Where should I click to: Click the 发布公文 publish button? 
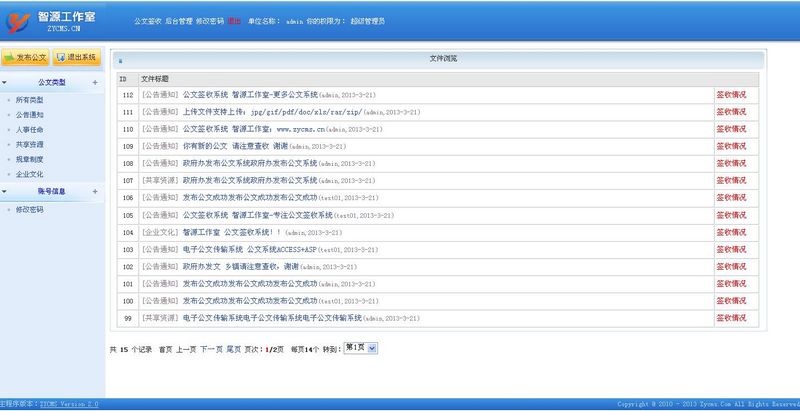26,58
